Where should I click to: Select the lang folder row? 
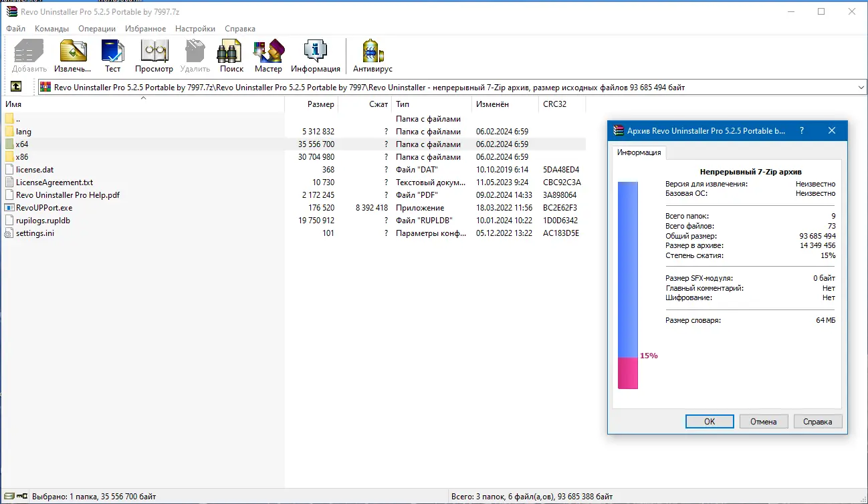point(294,132)
